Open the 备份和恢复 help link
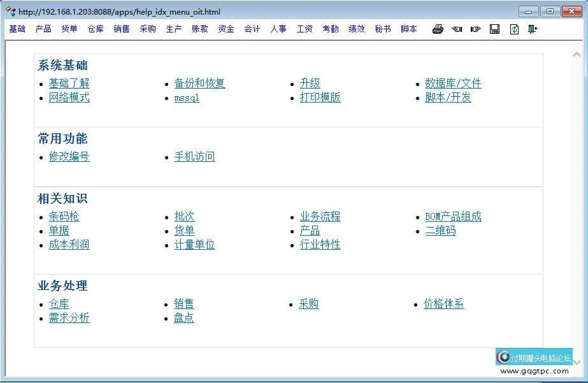This screenshot has height=383, width=588. point(199,83)
